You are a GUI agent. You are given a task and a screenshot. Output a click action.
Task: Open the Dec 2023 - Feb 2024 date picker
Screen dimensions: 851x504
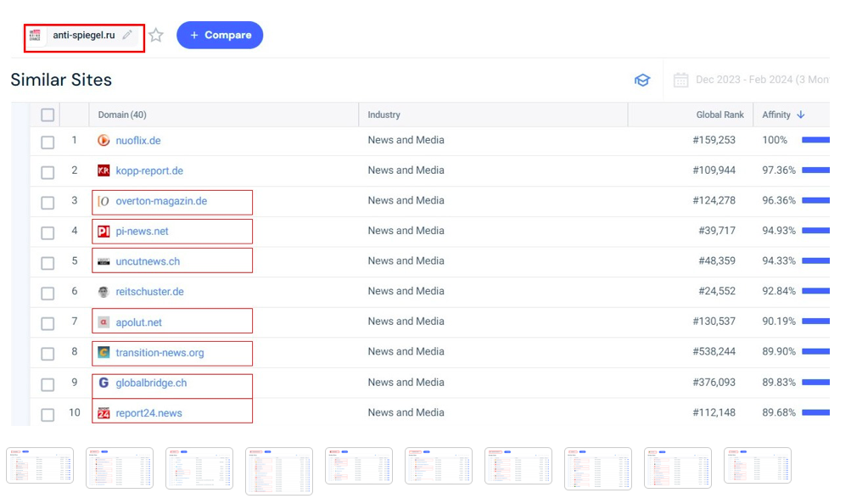coord(762,80)
